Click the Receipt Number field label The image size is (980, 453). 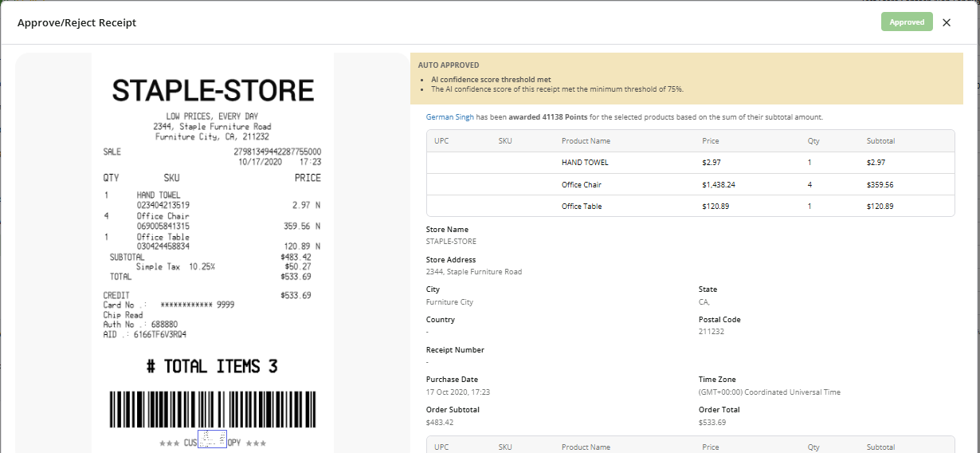(x=455, y=350)
